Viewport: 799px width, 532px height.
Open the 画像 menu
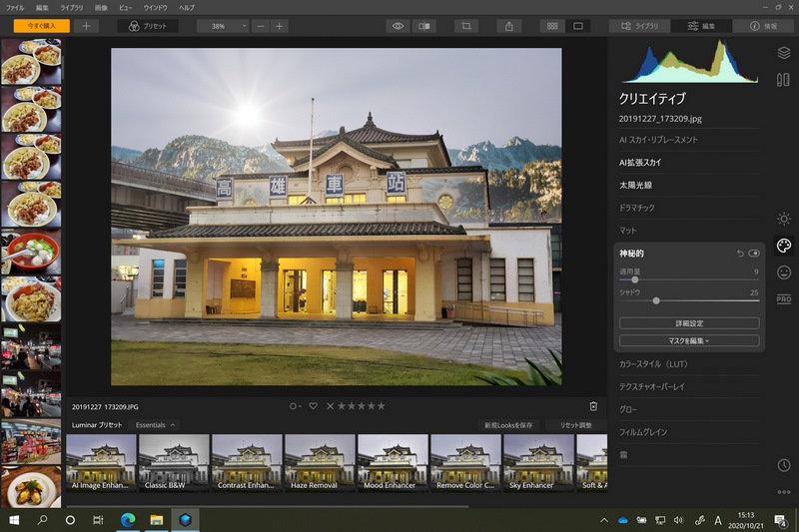(x=102, y=8)
